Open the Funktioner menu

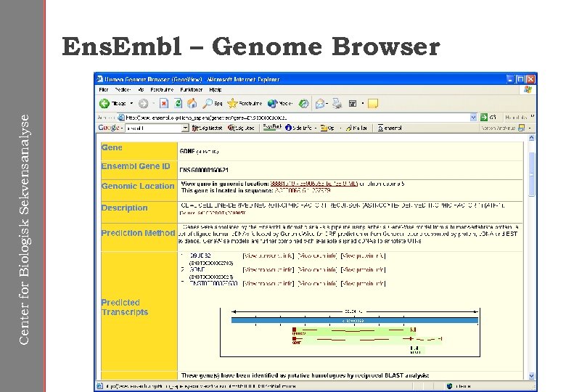(x=192, y=89)
